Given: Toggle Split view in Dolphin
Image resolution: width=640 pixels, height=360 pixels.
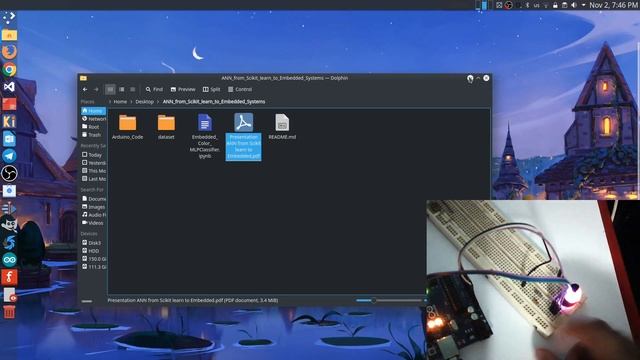Looking at the screenshot, I should [x=211, y=89].
